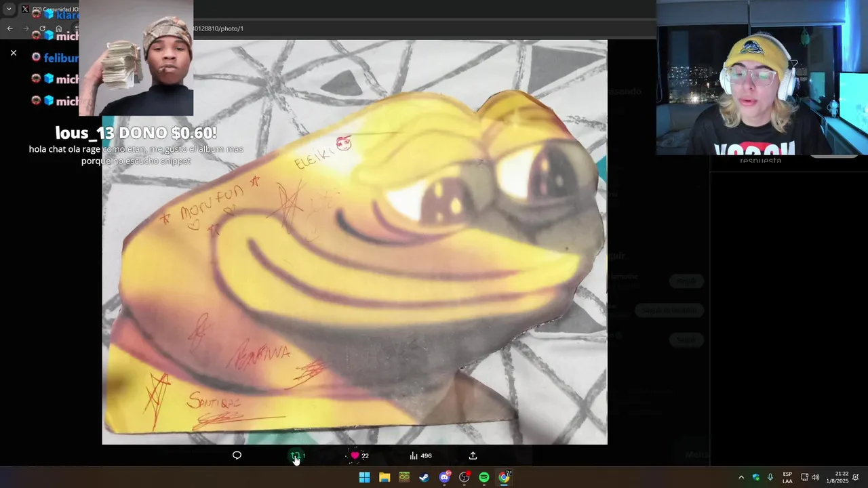Open the colored shield icon in the tray
This screenshot has height=488, width=868.
point(756,477)
